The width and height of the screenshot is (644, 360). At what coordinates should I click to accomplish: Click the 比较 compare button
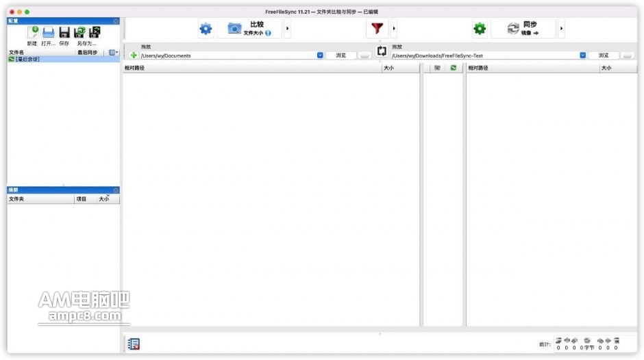coord(249,29)
